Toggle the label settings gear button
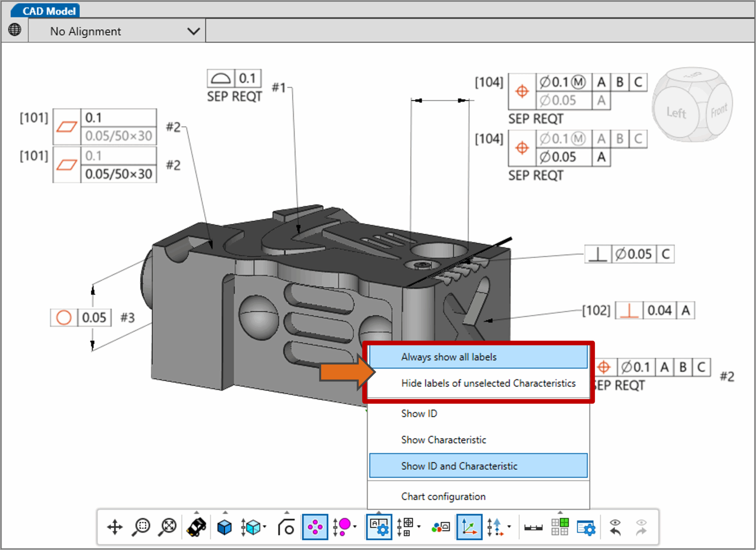756x550 pixels. pyautogui.click(x=379, y=527)
